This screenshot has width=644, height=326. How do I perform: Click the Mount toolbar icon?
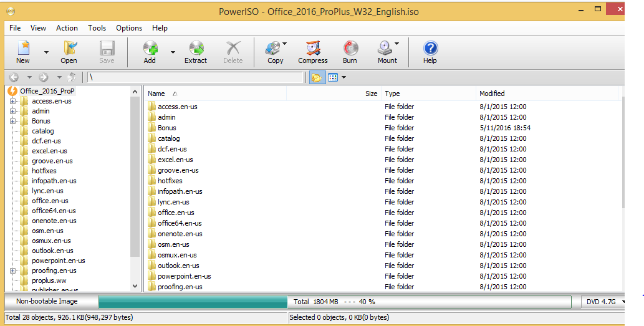tap(385, 48)
